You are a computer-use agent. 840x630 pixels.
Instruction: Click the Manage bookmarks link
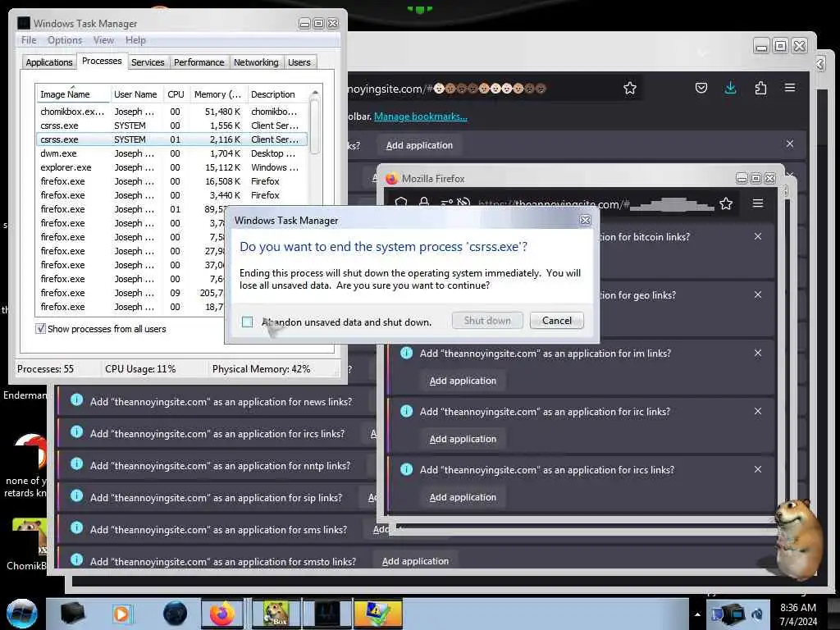click(421, 116)
